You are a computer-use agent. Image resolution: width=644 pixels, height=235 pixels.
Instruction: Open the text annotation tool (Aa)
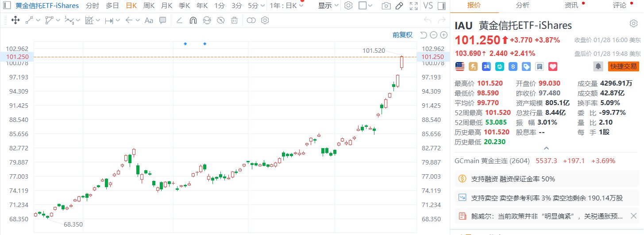click(149, 20)
